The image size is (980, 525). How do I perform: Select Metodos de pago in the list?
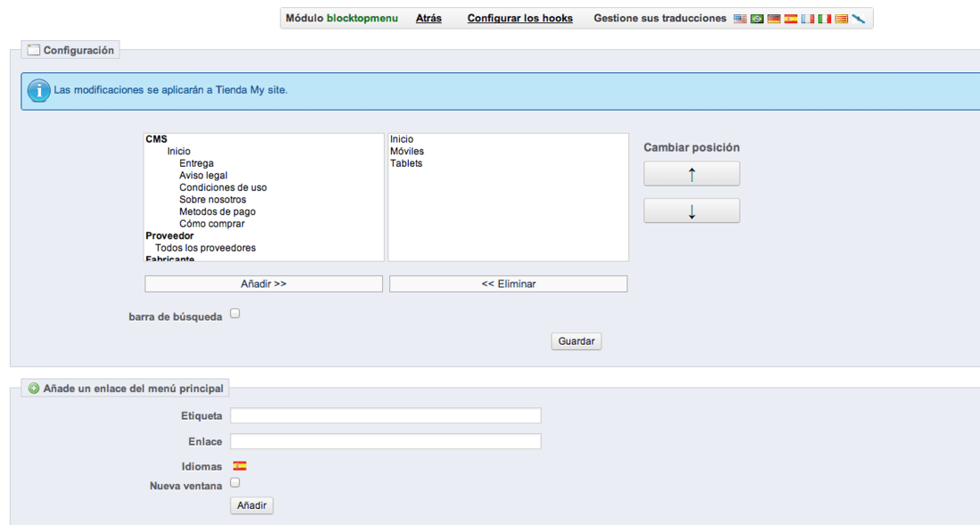pos(217,212)
